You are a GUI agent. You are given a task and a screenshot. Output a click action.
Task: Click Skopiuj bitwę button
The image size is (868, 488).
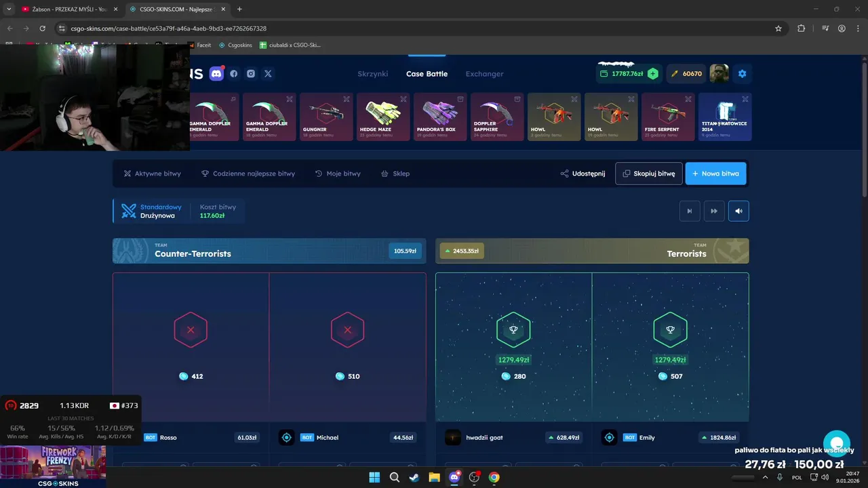point(649,174)
